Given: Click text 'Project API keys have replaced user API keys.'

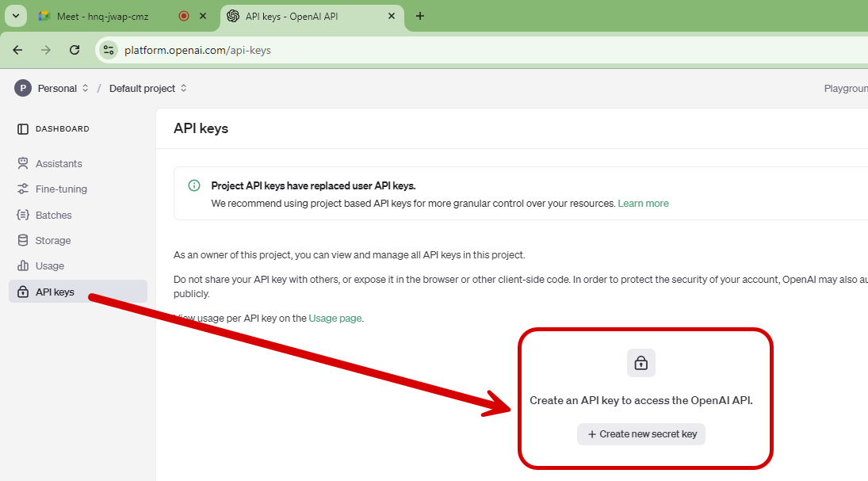Looking at the screenshot, I should [313, 186].
